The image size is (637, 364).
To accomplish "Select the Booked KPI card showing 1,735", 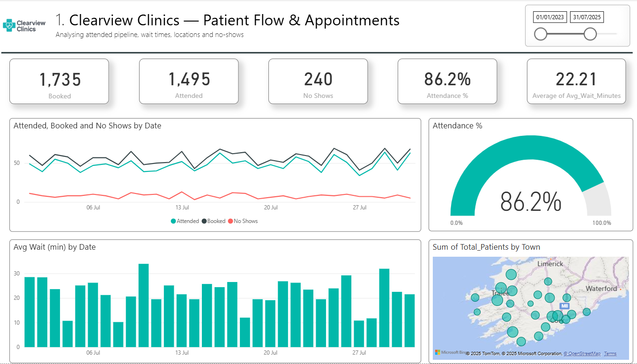I will [59, 81].
